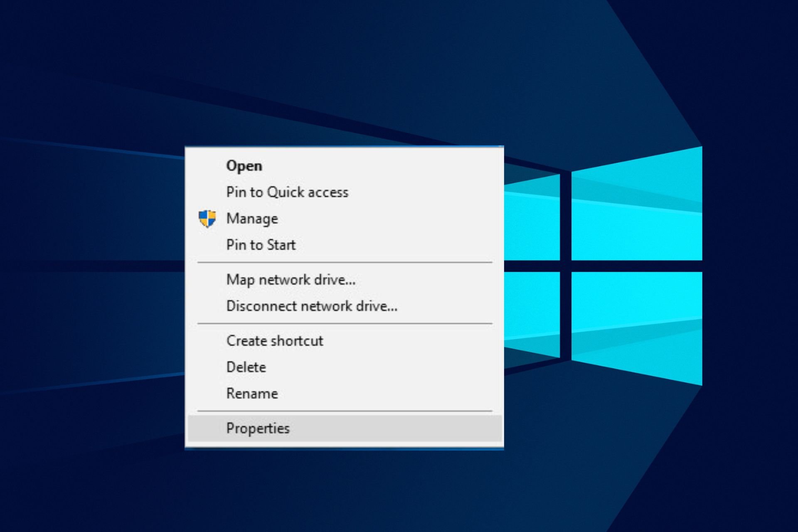The image size is (798, 532).
Task: Choose Create shortcut
Action: coord(344,341)
